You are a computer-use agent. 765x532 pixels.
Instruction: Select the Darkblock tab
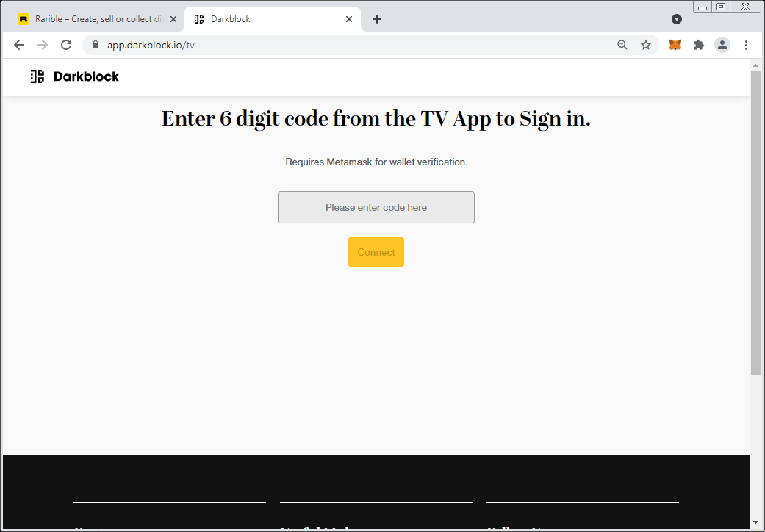pos(272,19)
